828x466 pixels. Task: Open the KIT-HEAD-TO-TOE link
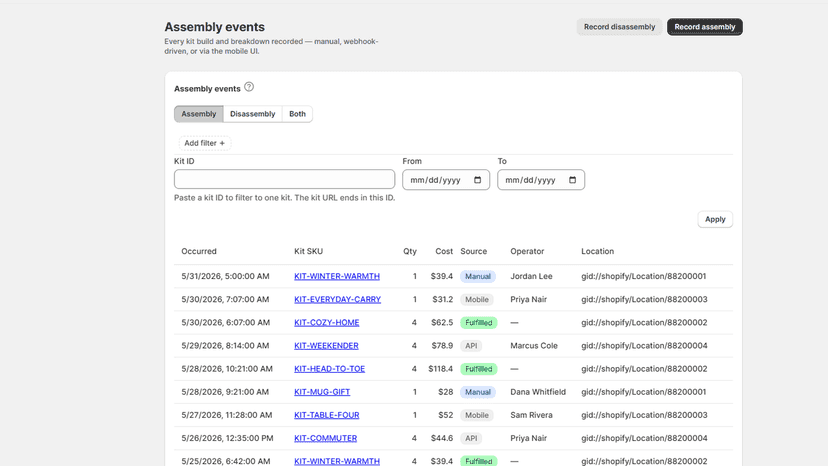[330, 369]
